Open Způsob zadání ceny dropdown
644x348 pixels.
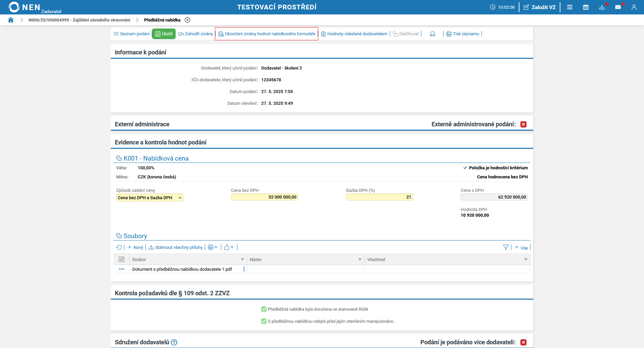coord(149,198)
